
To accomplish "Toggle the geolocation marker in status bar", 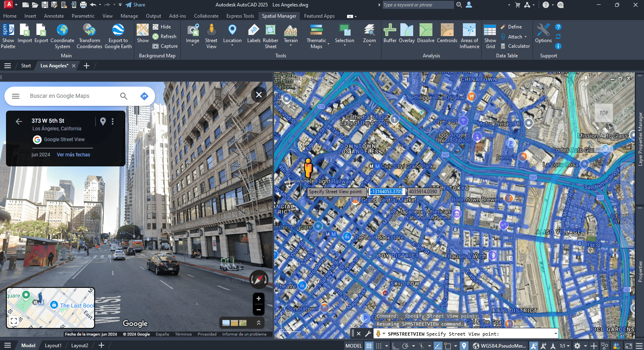I will pos(464,346).
